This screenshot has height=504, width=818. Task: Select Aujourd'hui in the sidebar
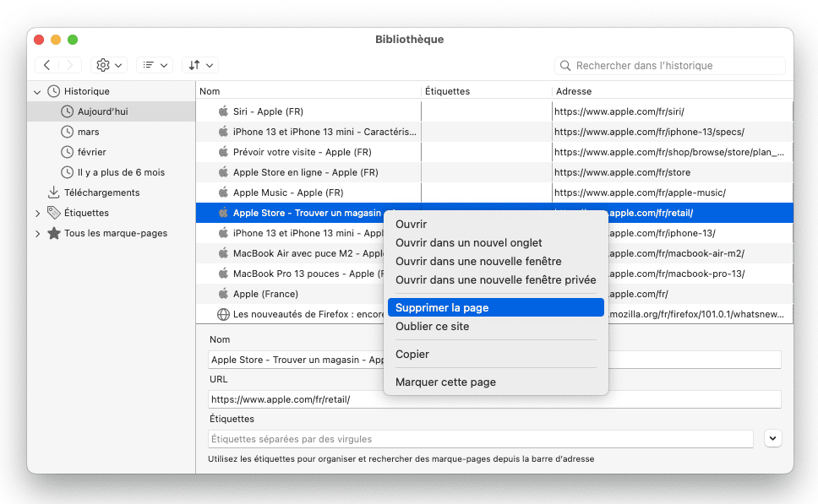(x=111, y=111)
